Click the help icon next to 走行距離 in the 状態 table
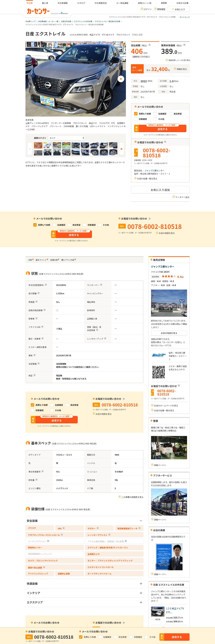The height and width of the screenshot is (644, 215). (39, 293)
